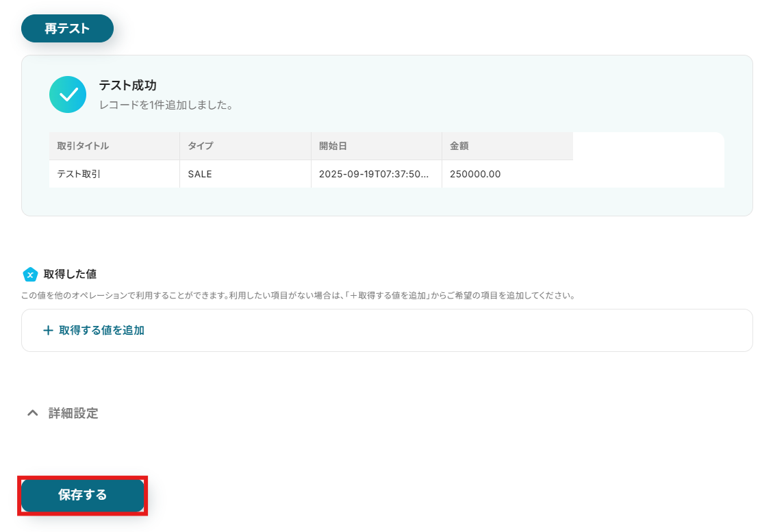Viewport: 773px width, 532px height.
Task: Select the 開始日 column header
Action: pyautogui.click(x=376, y=146)
